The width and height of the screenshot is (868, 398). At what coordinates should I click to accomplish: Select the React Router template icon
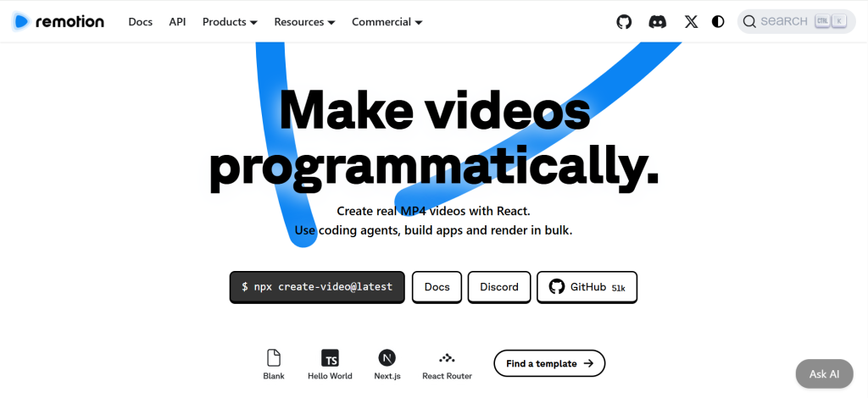tap(447, 364)
